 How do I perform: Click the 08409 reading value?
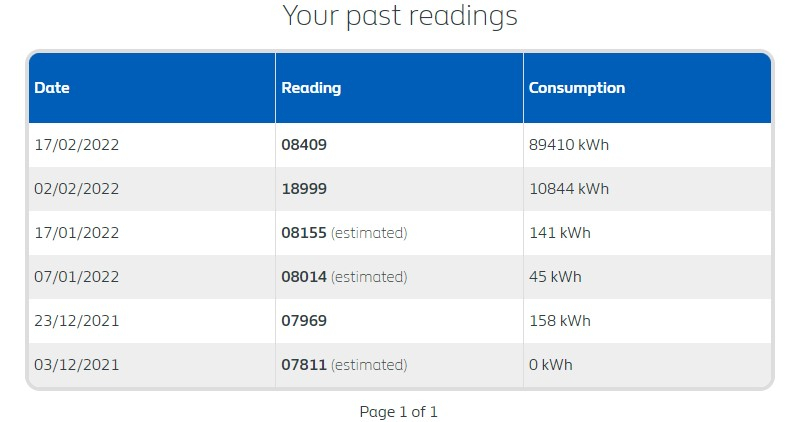pyautogui.click(x=304, y=145)
